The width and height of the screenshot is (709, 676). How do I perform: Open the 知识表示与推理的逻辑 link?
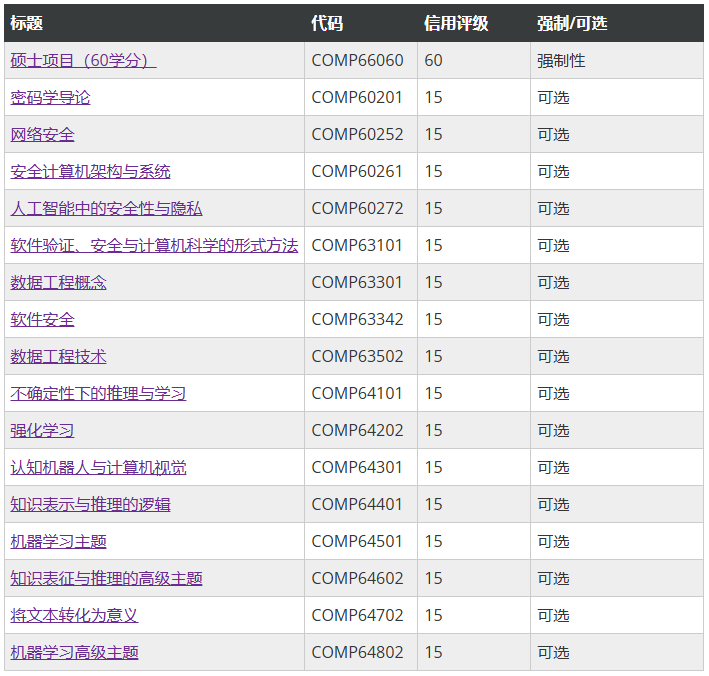pyautogui.click(x=90, y=504)
